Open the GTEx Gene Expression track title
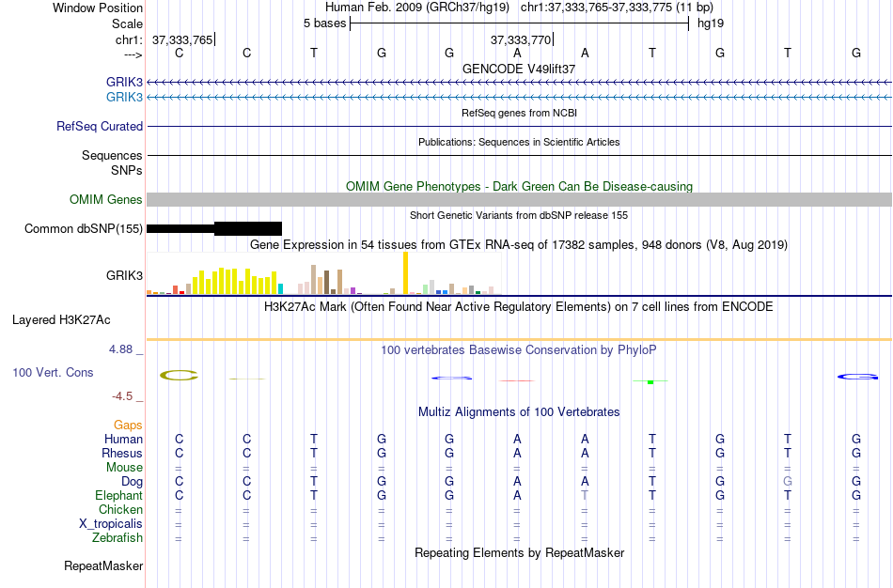 point(519,245)
